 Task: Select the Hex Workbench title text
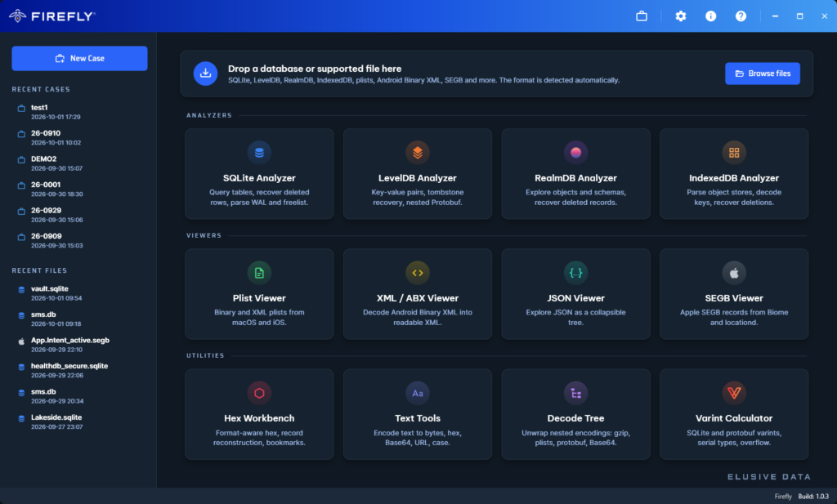pos(259,418)
